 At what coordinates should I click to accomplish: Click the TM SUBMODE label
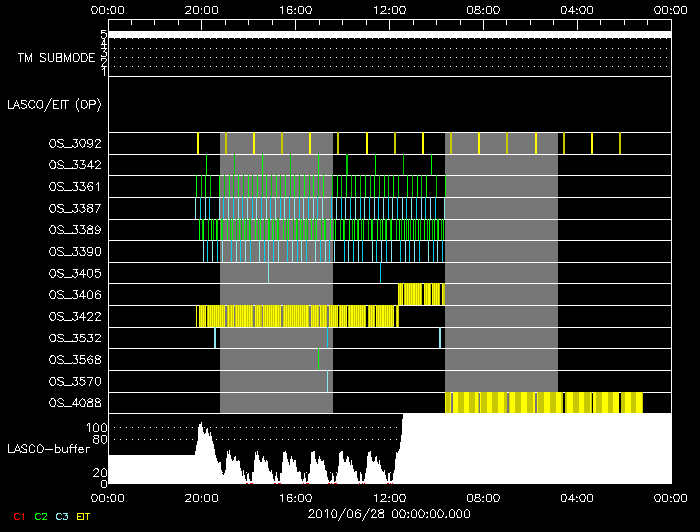[56, 58]
